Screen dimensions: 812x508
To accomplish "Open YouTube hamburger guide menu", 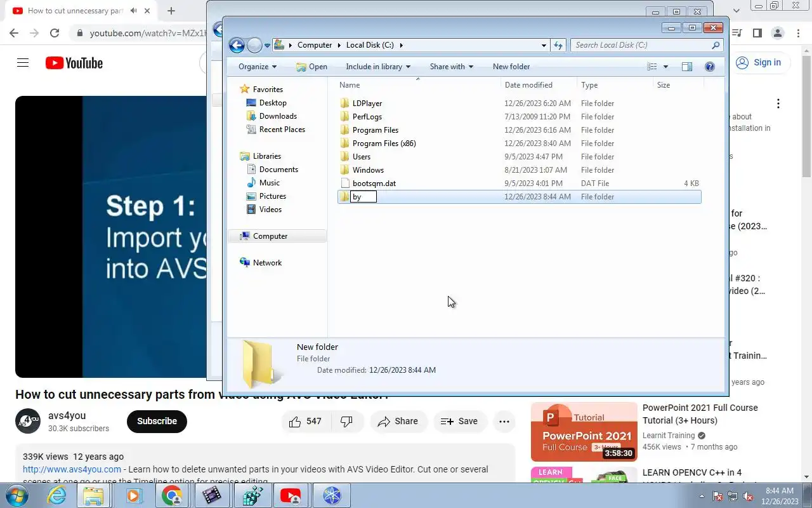I will pyautogui.click(x=23, y=63).
